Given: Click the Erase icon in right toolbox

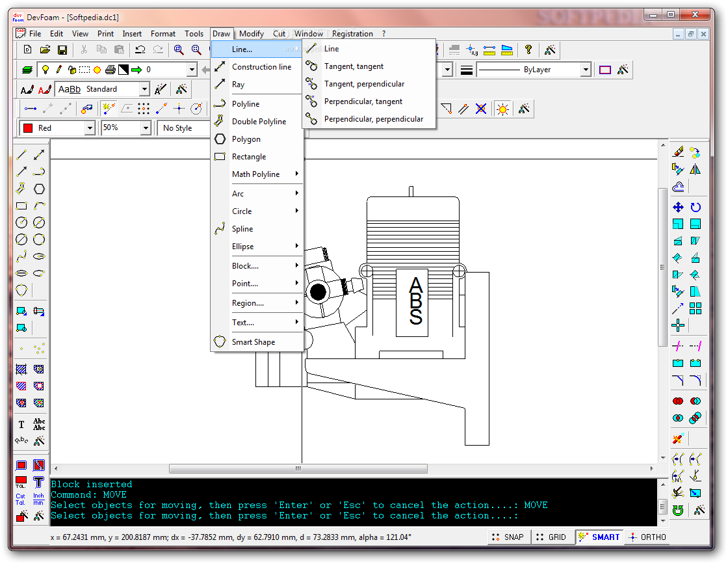Looking at the screenshot, I should [678, 152].
